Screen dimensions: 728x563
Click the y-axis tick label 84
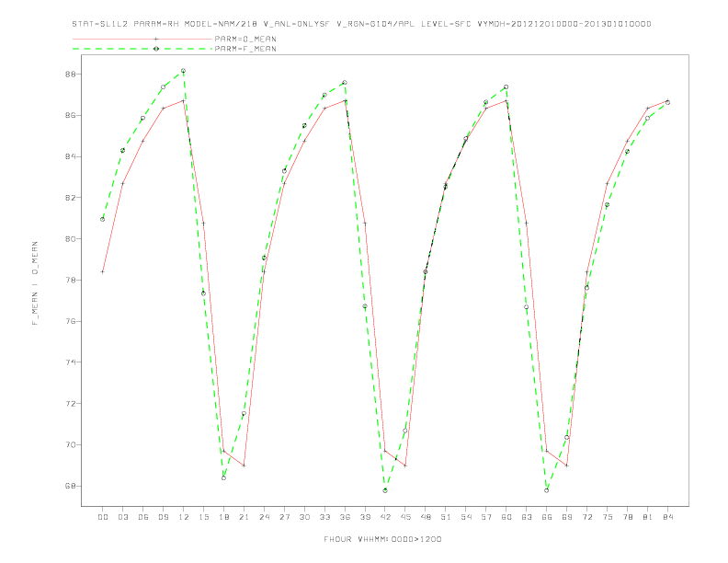point(70,156)
